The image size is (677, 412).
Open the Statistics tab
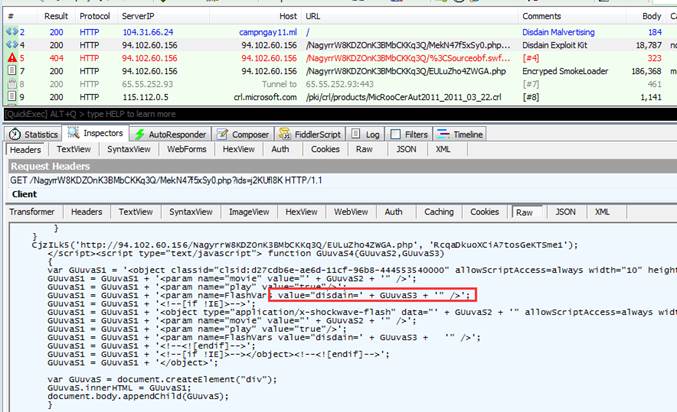(33, 134)
